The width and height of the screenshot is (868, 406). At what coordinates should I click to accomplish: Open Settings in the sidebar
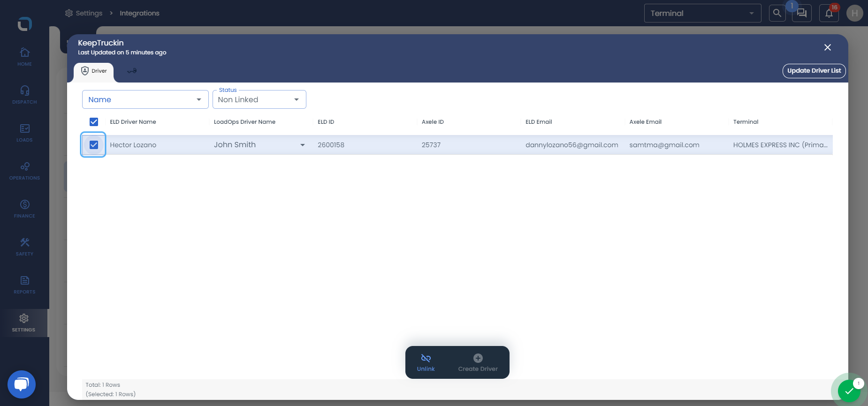[24, 323]
